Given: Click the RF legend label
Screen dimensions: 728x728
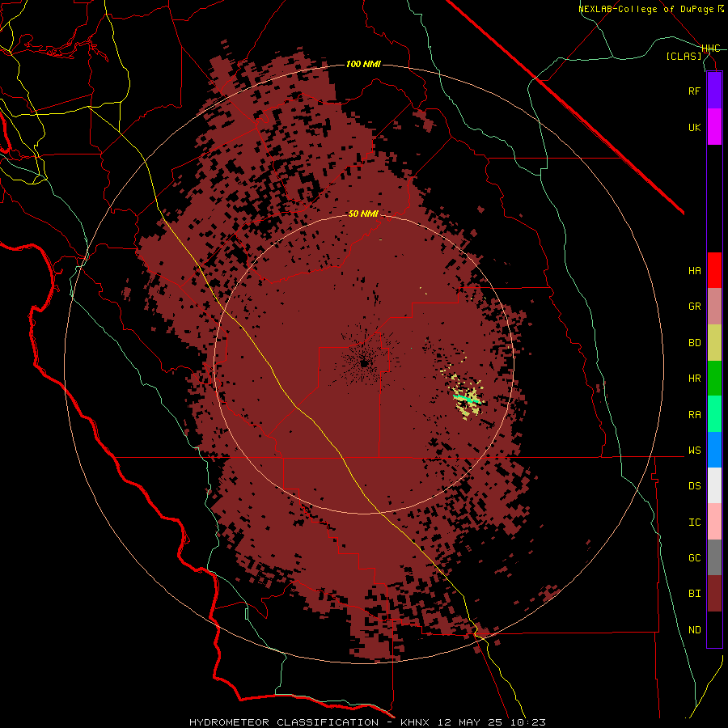Looking at the screenshot, I should [x=694, y=91].
